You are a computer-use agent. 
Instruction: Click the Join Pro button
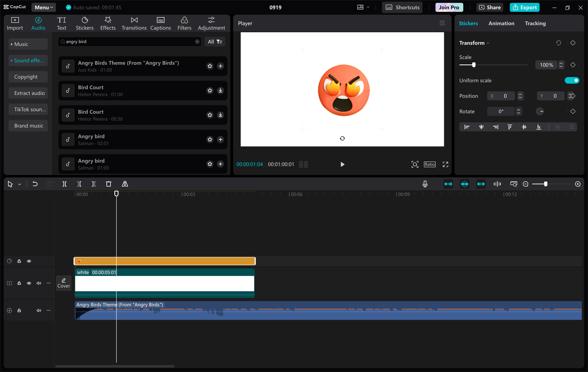[x=449, y=7]
